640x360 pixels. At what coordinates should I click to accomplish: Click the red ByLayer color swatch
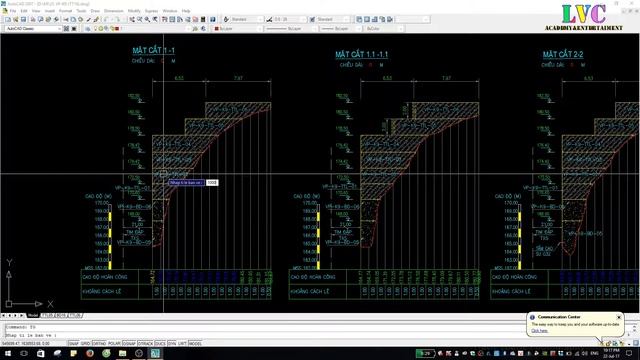tap(217, 29)
